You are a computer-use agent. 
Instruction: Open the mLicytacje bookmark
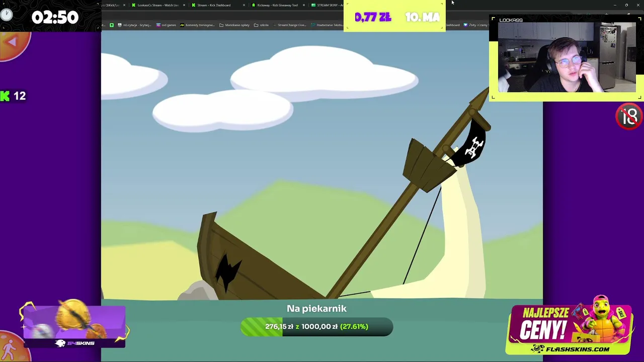click(134, 25)
